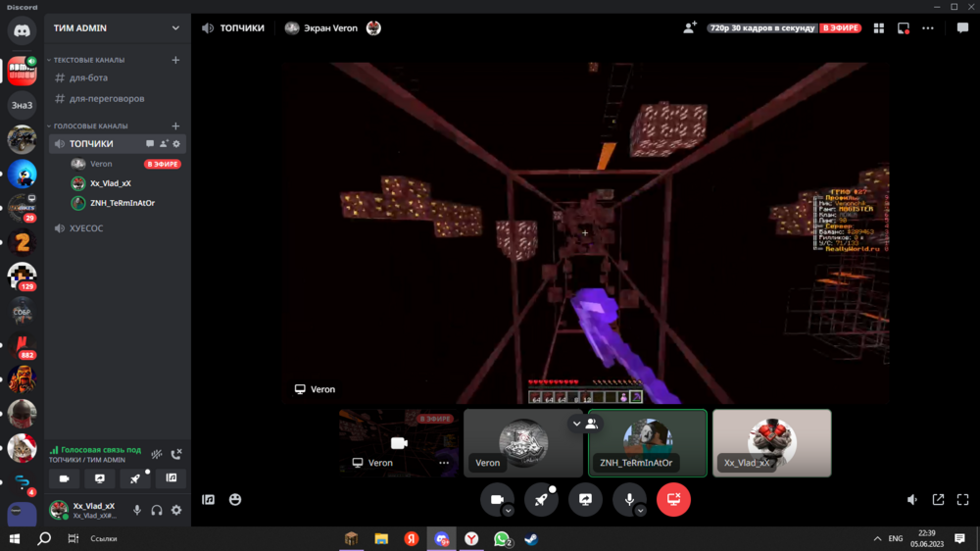Open soundboard in sidebar voice panel
980x551 pixels.
pyautogui.click(x=171, y=478)
